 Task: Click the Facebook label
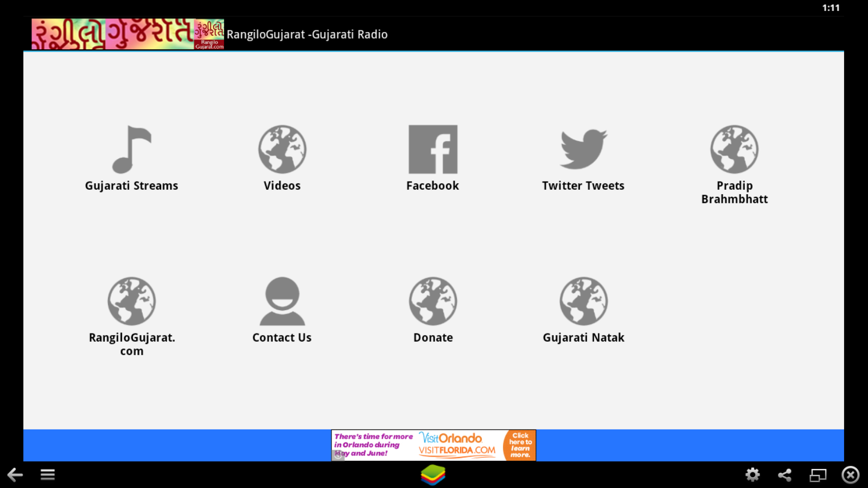coord(432,186)
